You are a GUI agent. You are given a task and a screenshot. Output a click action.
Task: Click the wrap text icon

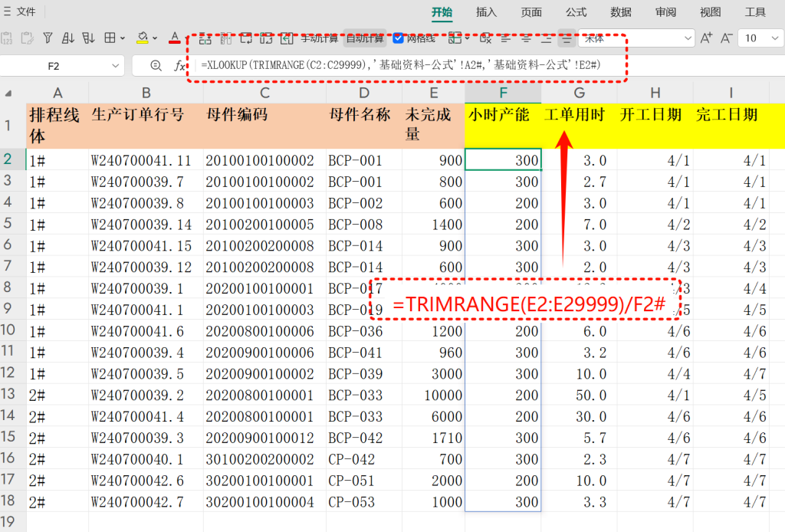click(246, 38)
